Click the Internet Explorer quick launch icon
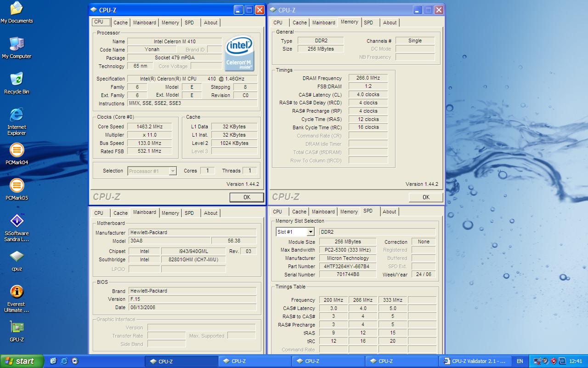The width and height of the screenshot is (588, 368). (x=64, y=361)
